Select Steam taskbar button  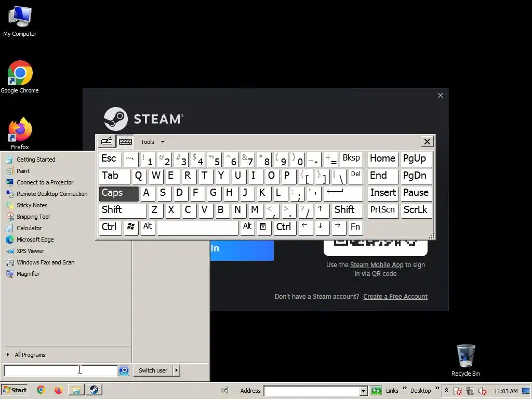pyautogui.click(x=94, y=390)
